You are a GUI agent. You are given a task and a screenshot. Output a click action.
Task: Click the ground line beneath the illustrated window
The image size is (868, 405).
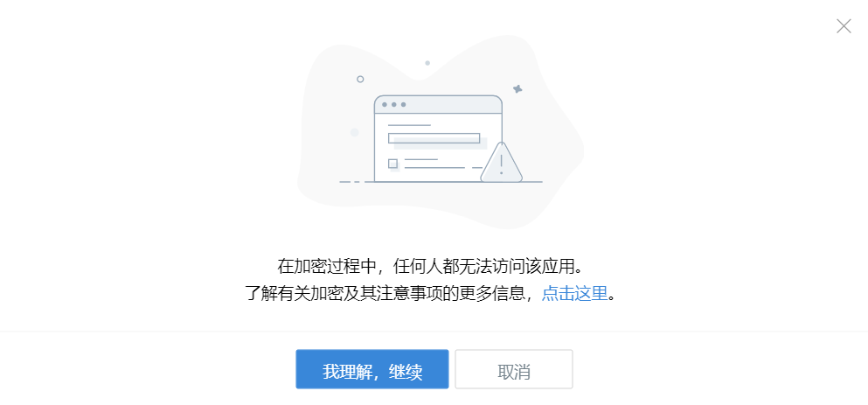tap(441, 182)
